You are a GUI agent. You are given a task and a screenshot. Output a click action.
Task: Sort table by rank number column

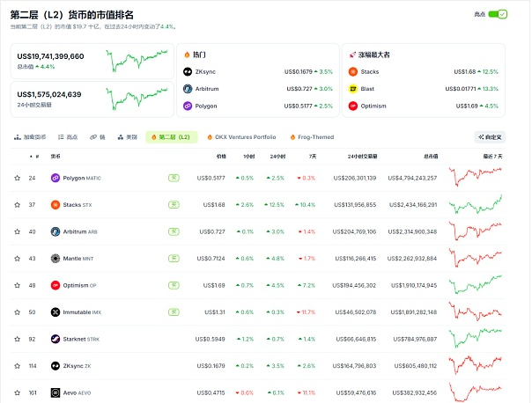37,157
